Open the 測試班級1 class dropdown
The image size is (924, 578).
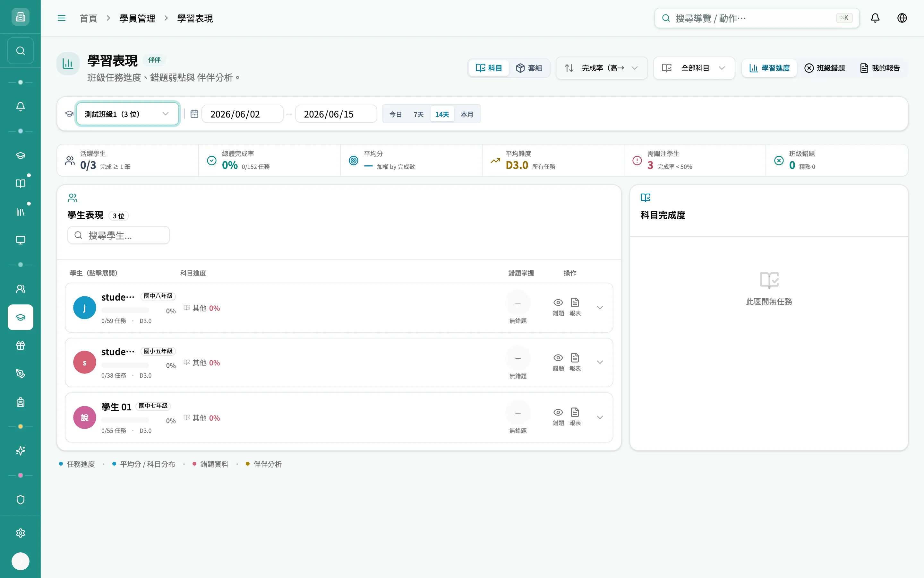pos(127,114)
